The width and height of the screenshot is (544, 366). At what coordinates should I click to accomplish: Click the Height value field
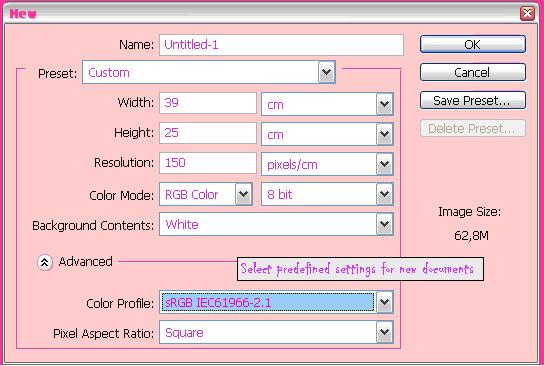click(208, 133)
